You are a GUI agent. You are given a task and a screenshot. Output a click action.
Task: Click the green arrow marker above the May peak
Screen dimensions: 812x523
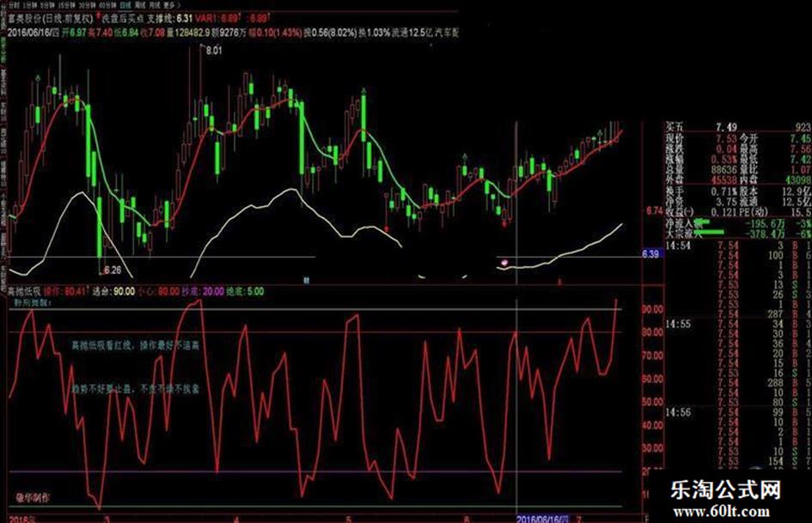(364, 91)
